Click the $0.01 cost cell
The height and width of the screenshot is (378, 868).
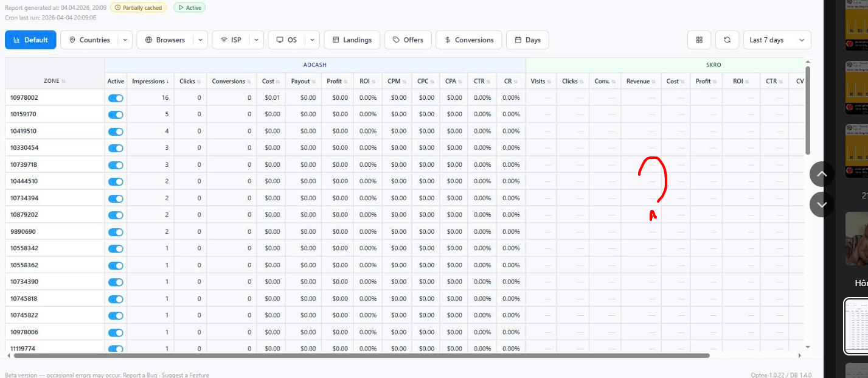[x=272, y=97]
